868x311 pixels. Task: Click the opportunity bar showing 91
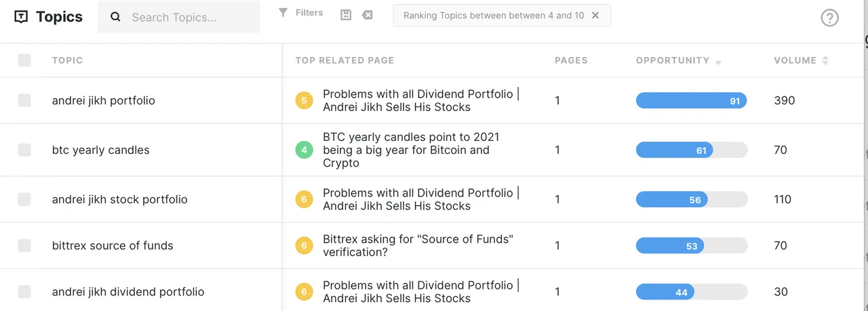click(692, 101)
